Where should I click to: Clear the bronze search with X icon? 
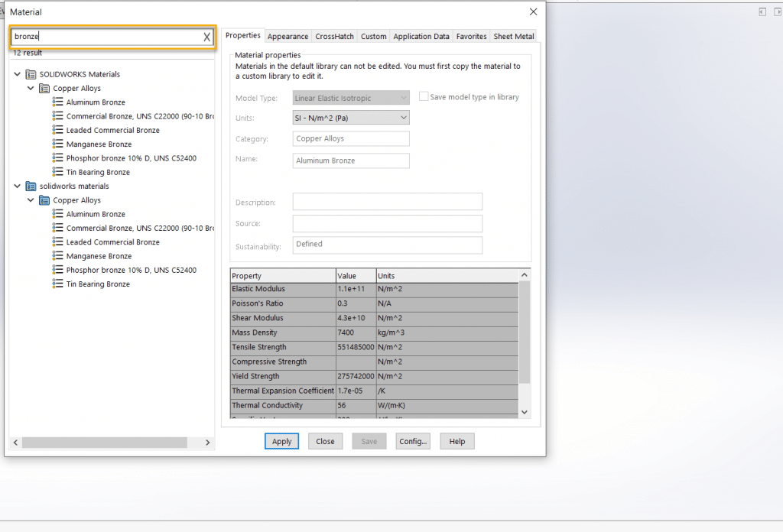tap(206, 37)
